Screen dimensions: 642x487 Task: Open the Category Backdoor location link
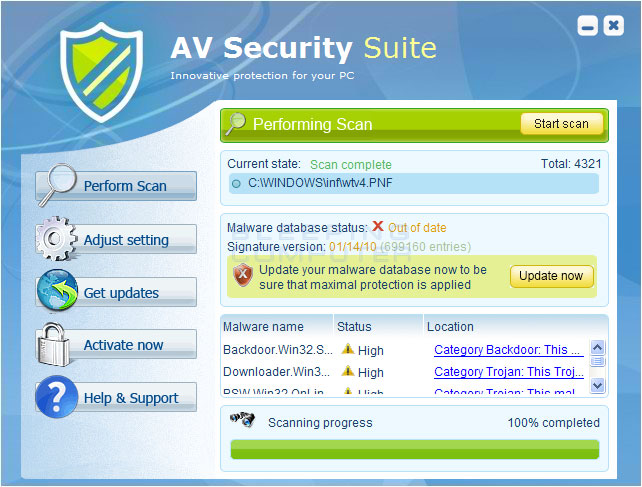pyautogui.click(x=509, y=350)
